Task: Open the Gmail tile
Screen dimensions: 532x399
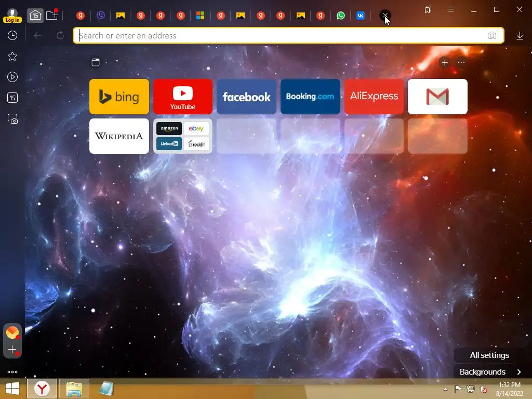Action: tap(437, 97)
